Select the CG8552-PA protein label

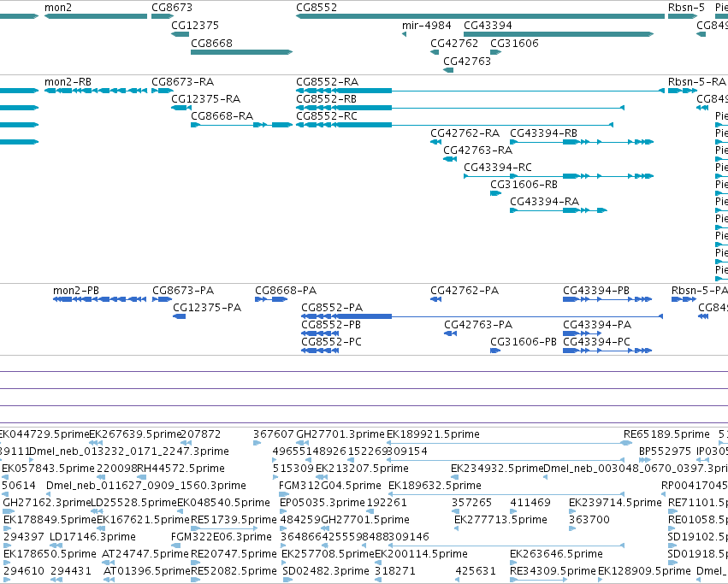coord(332,308)
